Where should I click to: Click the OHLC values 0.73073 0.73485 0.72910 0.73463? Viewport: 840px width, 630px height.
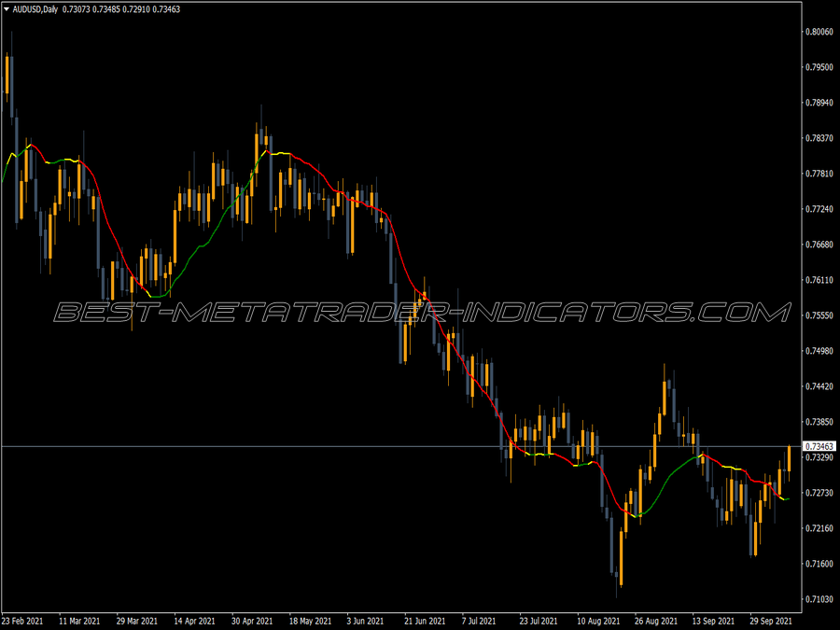pos(121,9)
